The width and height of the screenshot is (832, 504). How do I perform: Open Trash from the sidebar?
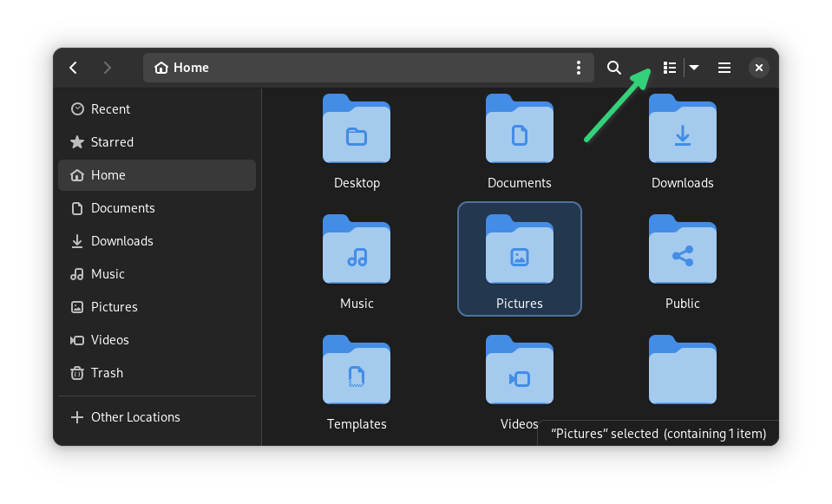[107, 373]
